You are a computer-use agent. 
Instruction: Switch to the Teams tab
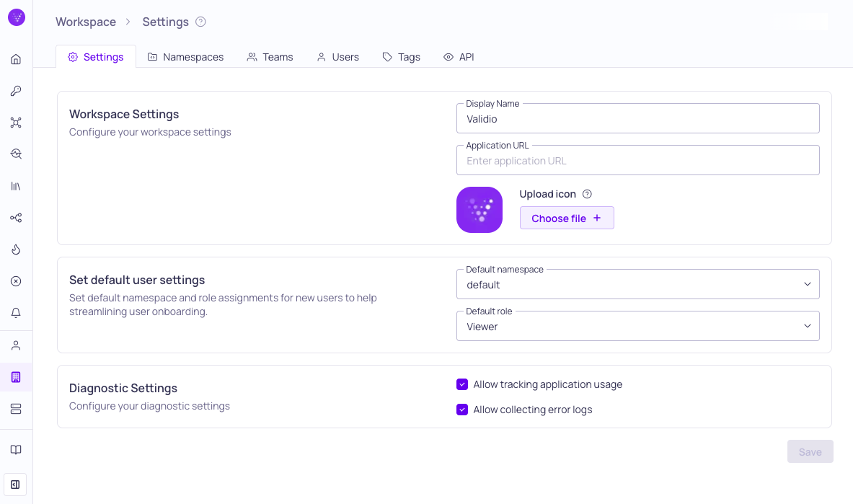click(270, 57)
